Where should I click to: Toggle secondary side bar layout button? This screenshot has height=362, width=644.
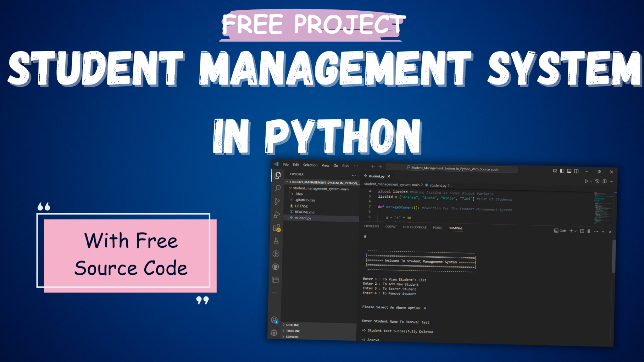pyautogui.click(x=576, y=171)
